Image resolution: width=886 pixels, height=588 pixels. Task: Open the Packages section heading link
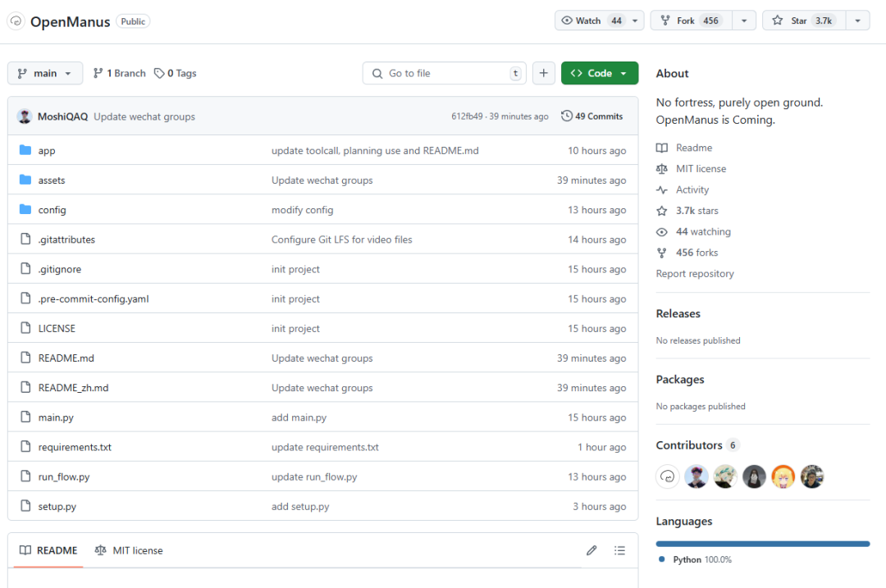(680, 380)
